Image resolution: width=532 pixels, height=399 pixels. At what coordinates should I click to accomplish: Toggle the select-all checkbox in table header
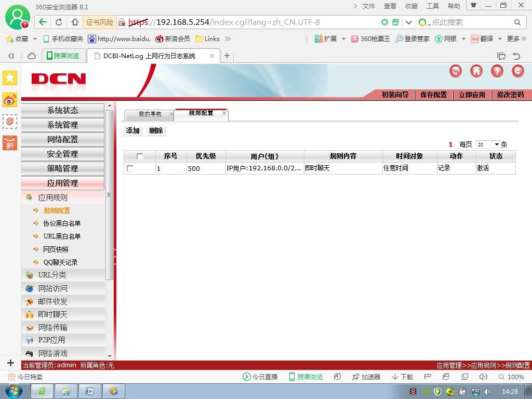(139, 156)
